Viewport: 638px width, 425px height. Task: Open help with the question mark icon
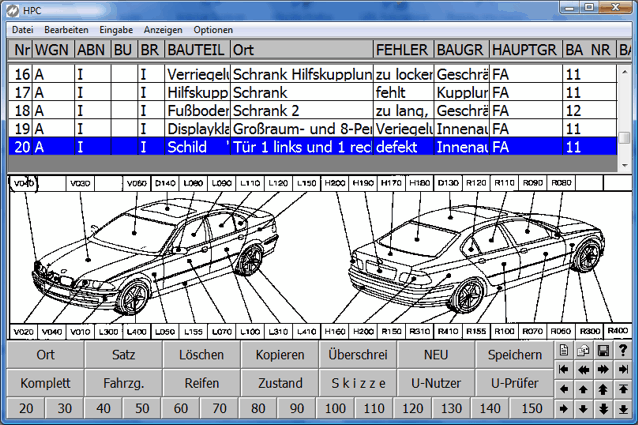623,350
